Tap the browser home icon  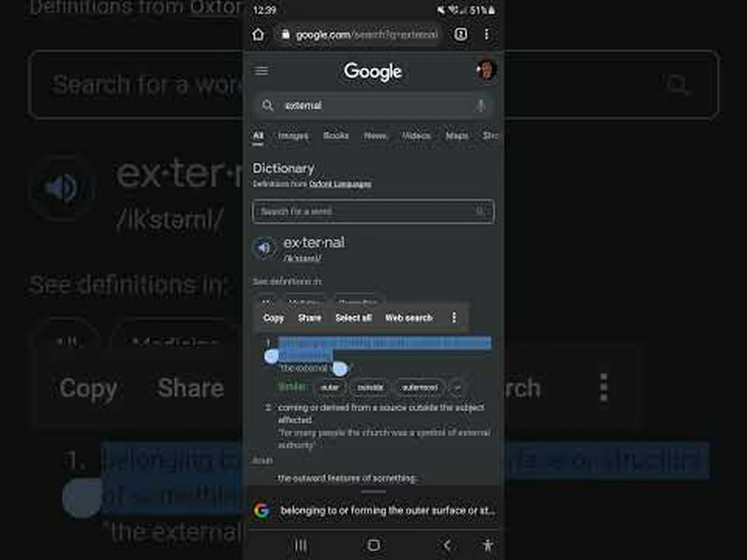coord(259,35)
